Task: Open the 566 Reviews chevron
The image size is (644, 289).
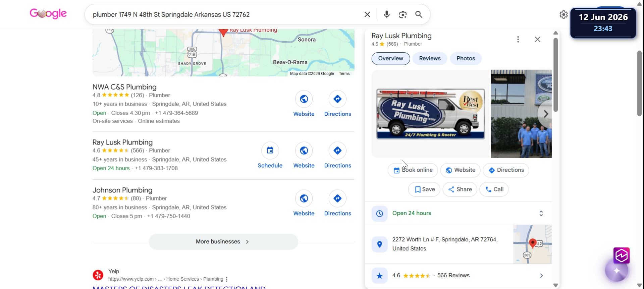Action: 541,276
